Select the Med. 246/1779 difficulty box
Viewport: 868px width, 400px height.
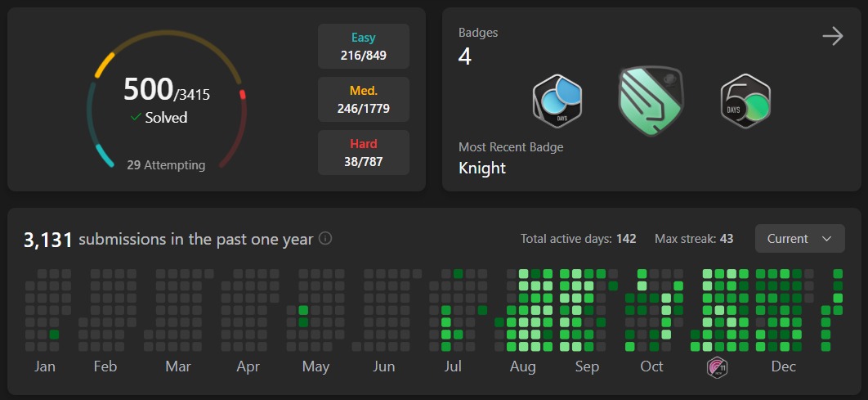tap(363, 99)
